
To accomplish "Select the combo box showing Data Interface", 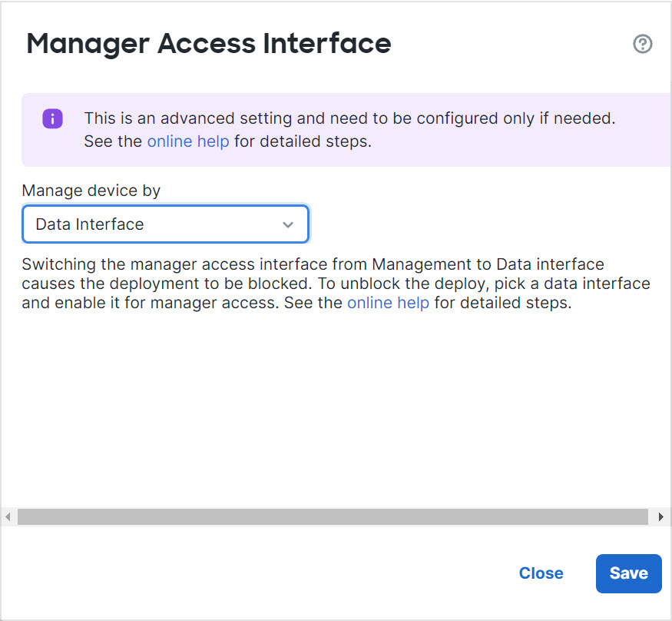I will 165,224.
